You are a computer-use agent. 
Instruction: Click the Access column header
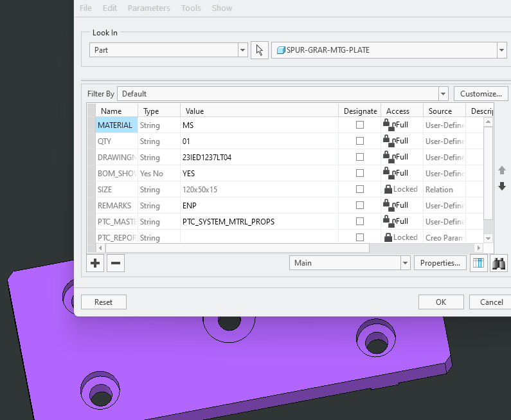(402, 111)
